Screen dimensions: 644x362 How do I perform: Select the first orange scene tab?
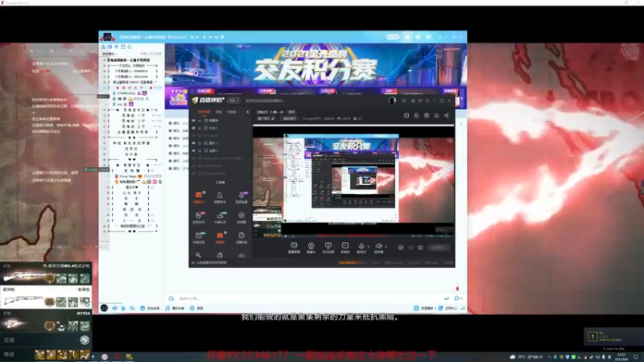(x=204, y=112)
